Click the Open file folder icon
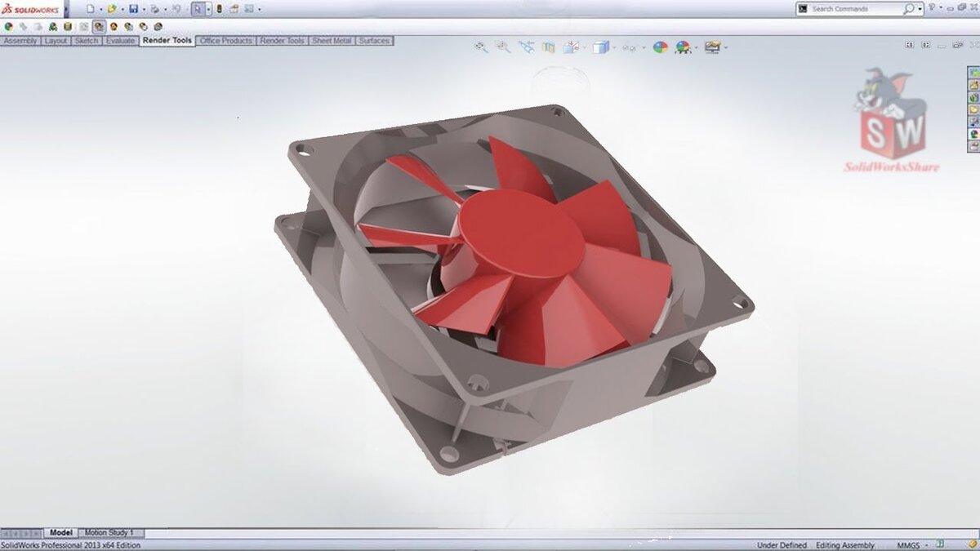The height and width of the screenshot is (551, 980). [x=112, y=9]
